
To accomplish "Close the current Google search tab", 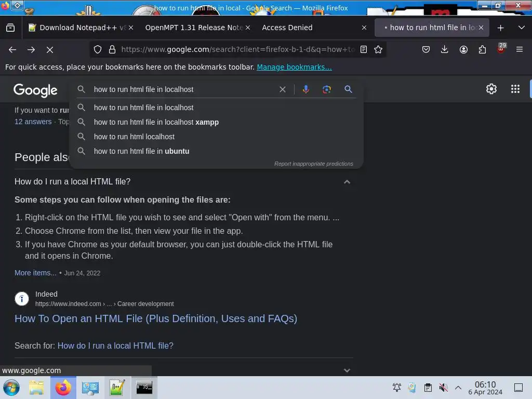I will click(x=481, y=28).
